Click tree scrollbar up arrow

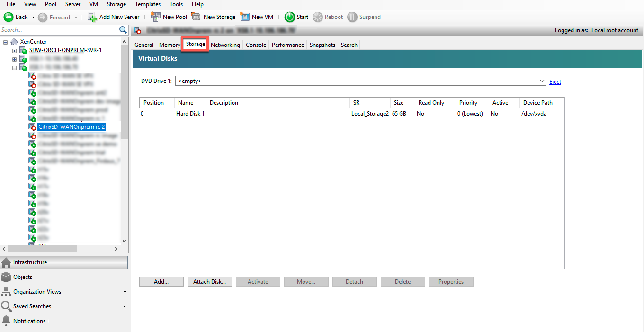pos(125,41)
